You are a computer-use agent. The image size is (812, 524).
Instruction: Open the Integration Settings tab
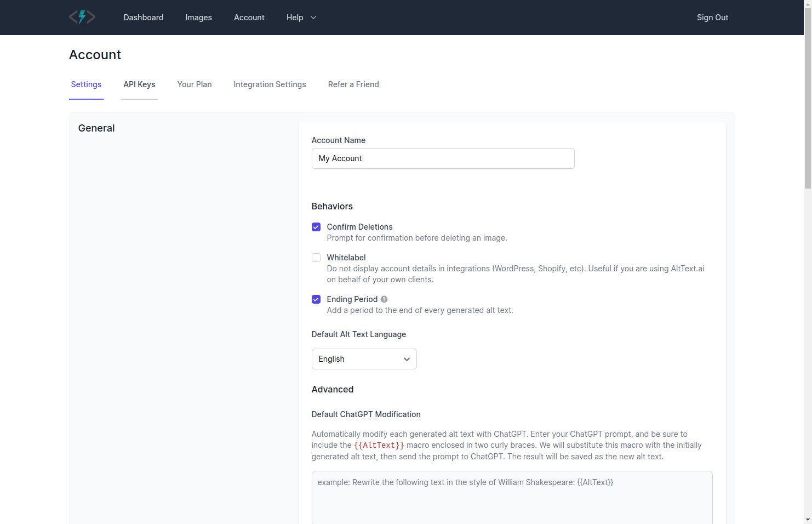click(270, 84)
